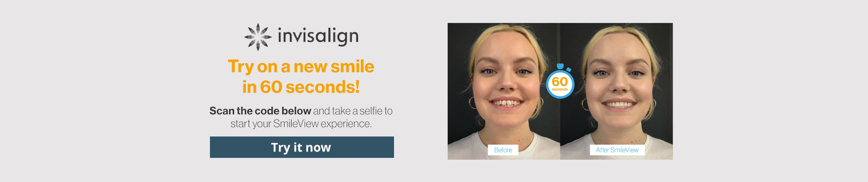The width and height of the screenshot is (868, 182).
Task: Select the 'Before' label tag
Action: [x=503, y=150]
